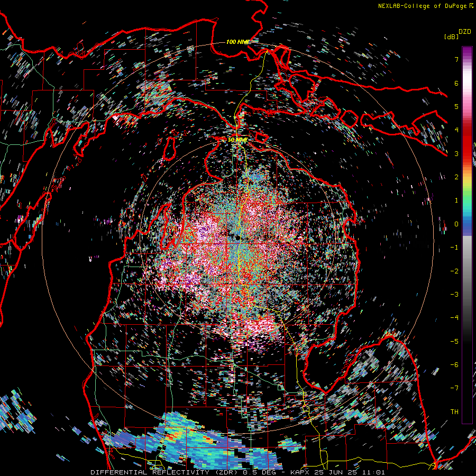Click the 100 NMI range ring label
Viewport: 476px width, 476px height.
[x=237, y=42]
